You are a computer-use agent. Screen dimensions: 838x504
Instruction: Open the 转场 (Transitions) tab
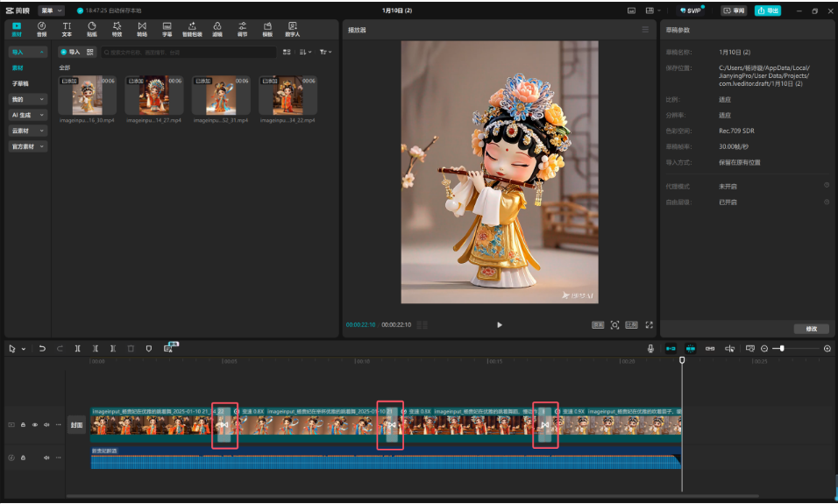click(142, 29)
